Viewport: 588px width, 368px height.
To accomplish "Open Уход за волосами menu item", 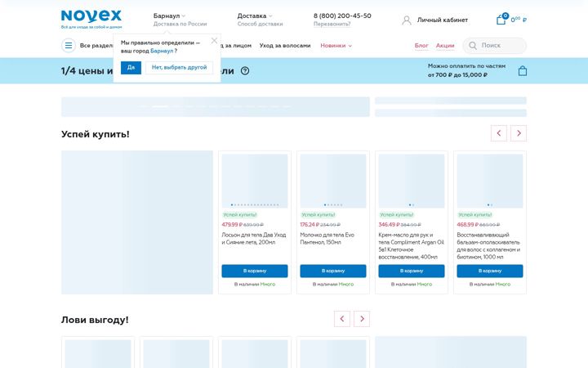I will pos(285,46).
